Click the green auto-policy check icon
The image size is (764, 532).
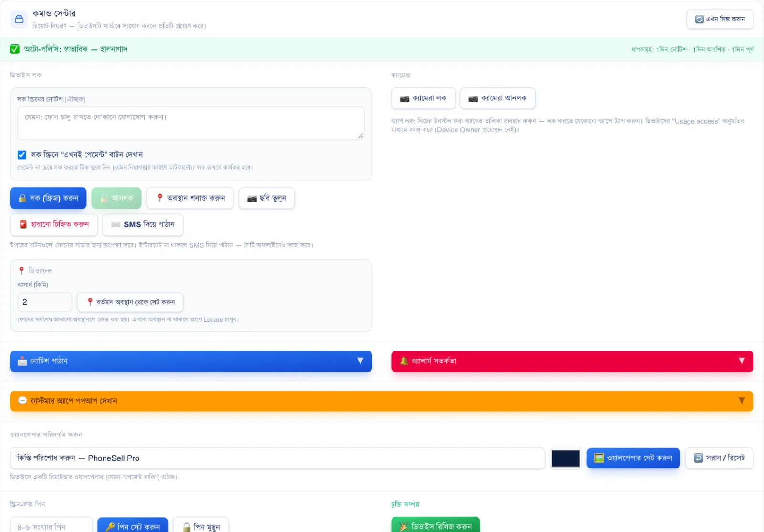click(15, 49)
